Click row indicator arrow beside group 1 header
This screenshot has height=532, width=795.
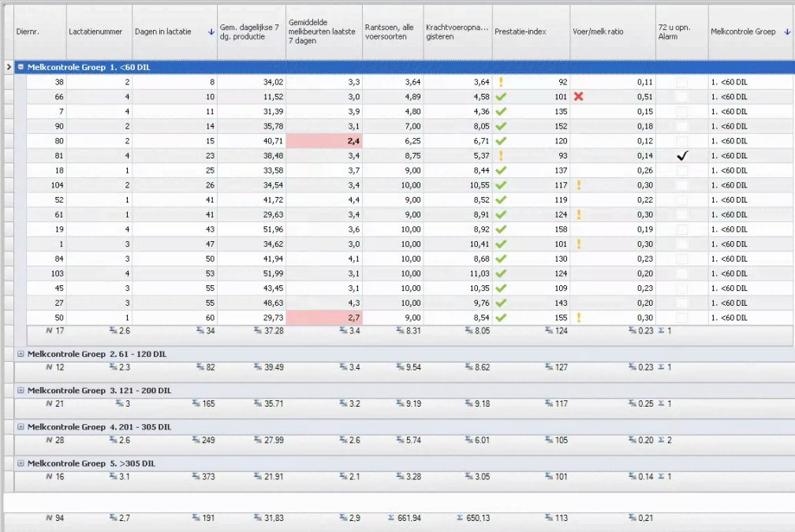[x=9, y=67]
